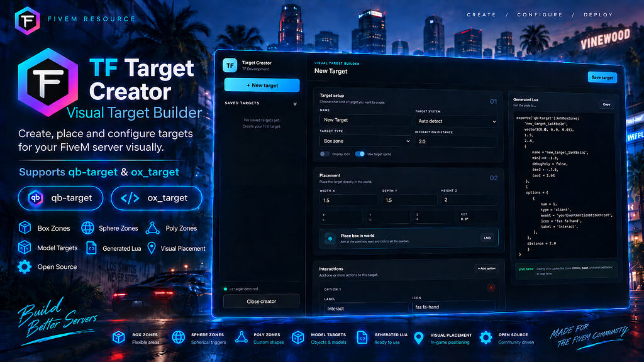This screenshot has width=644, height=362.
Task: Click the Close creator button
Action: tap(261, 301)
